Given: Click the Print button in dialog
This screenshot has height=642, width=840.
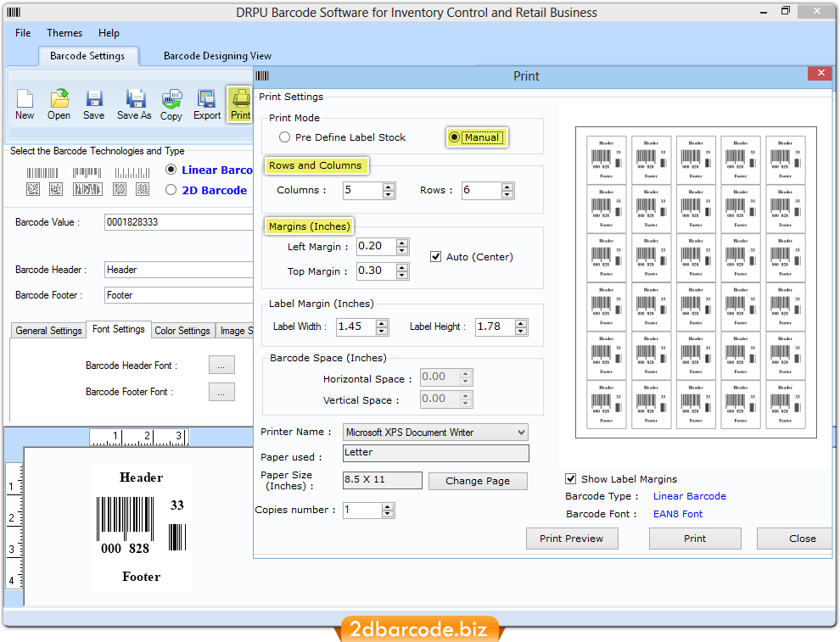Looking at the screenshot, I should [695, 539].
